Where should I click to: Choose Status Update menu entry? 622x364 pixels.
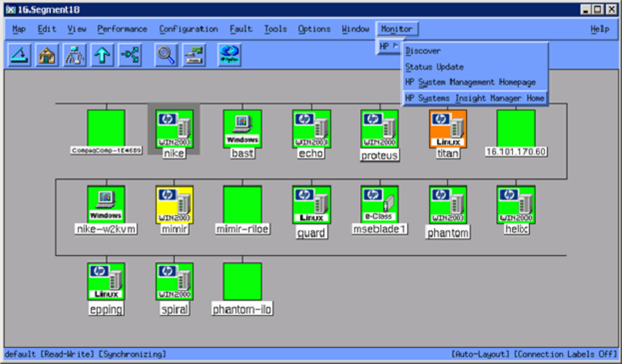pos(475,66)
